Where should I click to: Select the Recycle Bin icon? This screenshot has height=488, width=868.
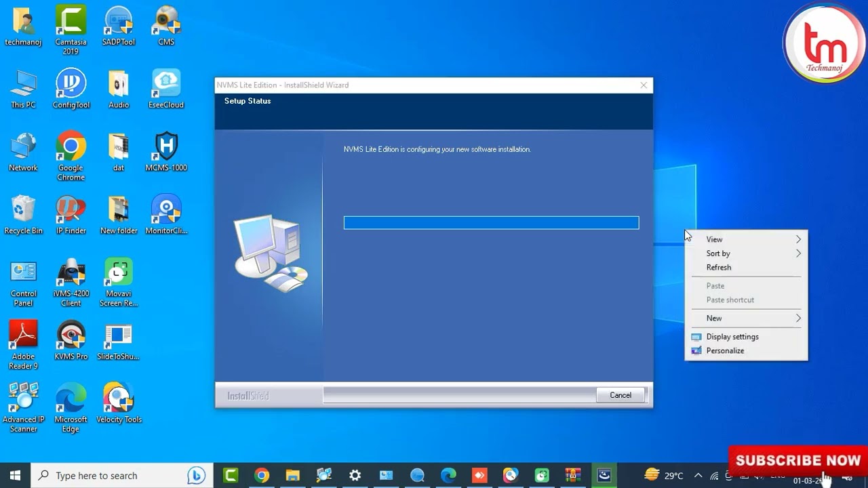[23, 216]
